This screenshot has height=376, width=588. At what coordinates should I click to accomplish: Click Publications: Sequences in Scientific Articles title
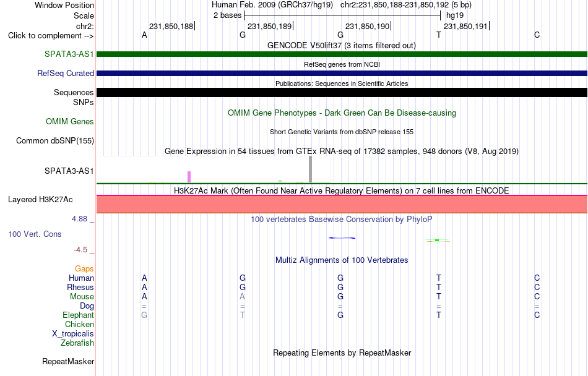[x=342, y=83]
